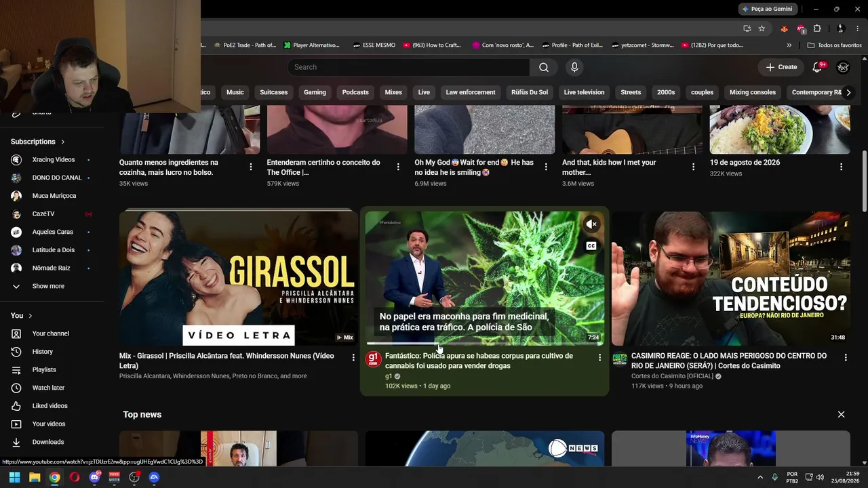The height and width of the screenshot is (488, 868).
Task: Open options for 'Oh My God' short
Action: (546, 167)
